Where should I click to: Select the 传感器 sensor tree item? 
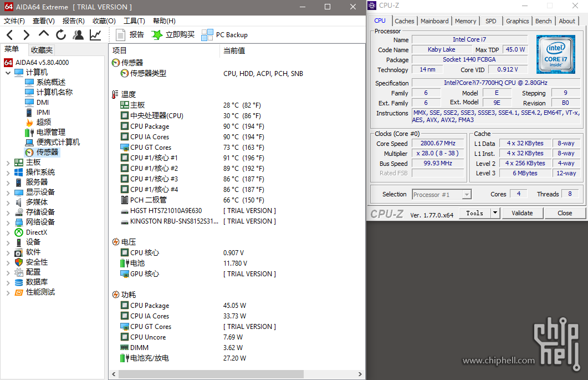42,152
